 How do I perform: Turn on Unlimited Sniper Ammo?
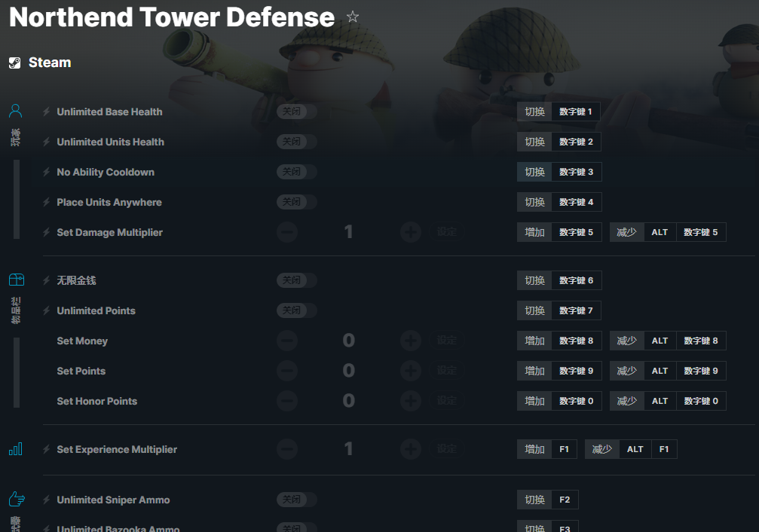click(x=297, y=499)
